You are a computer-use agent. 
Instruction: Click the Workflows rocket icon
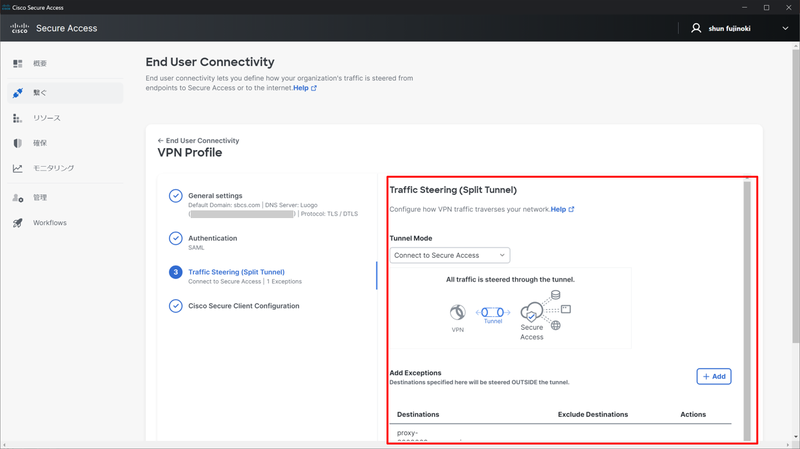pyautogui.click(x=18, y=222)
